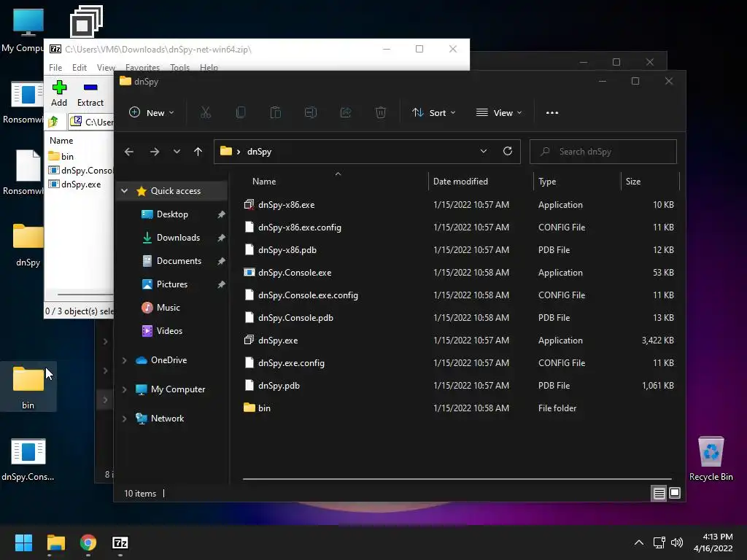The height and width of the screenshot is (560, 747).
Task: Expand the Network tree node
Action: 124,419
